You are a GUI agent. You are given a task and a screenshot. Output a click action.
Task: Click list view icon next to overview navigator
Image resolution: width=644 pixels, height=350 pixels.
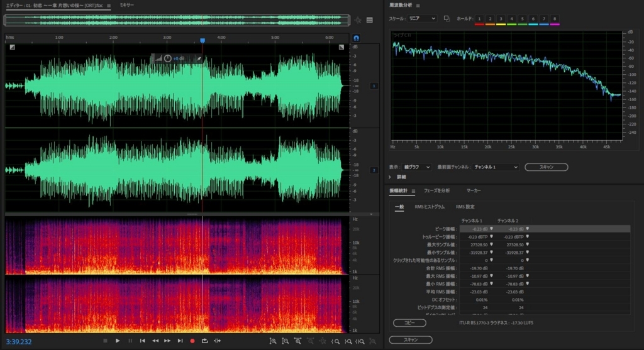coord(370,19)
